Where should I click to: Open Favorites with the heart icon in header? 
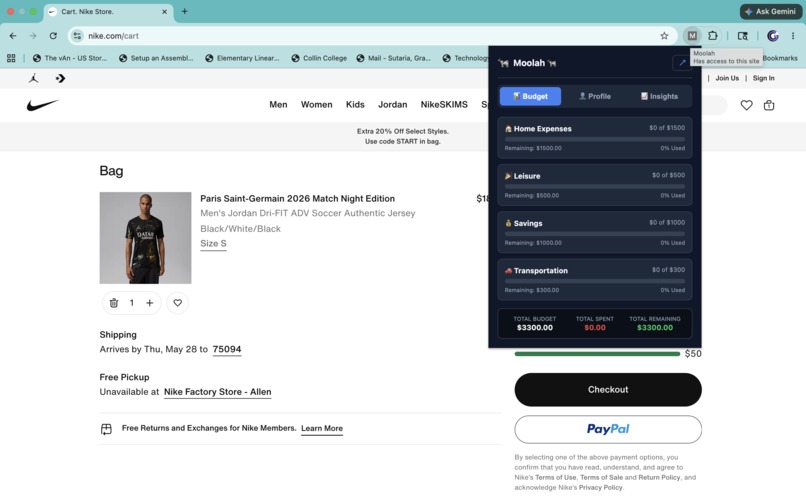746,105
